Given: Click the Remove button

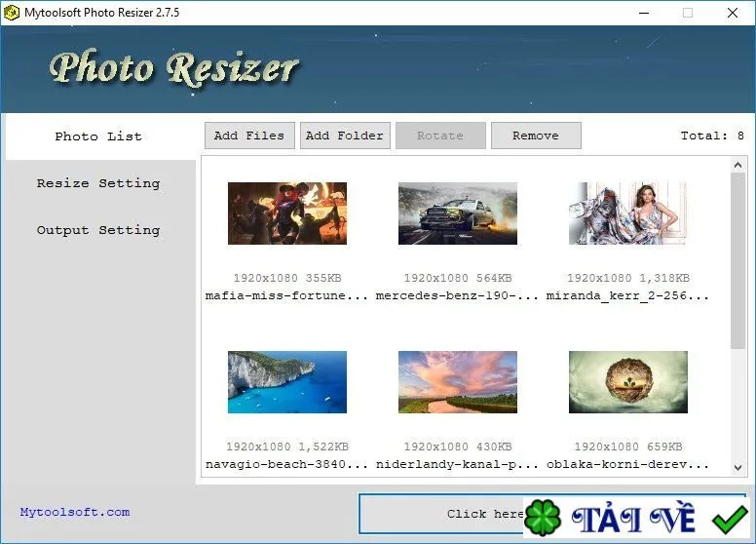Looking at the screenshot, I should tap(536, 136).
